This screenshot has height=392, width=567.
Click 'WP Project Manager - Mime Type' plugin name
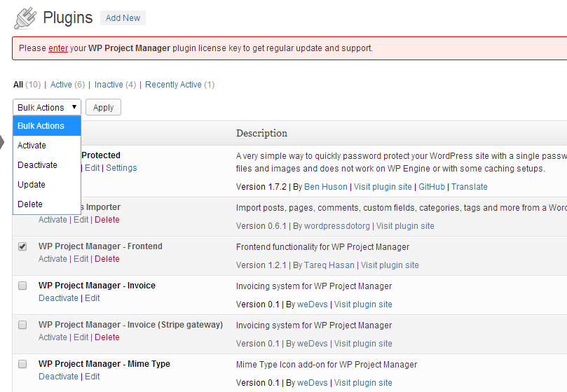(104, 364)
